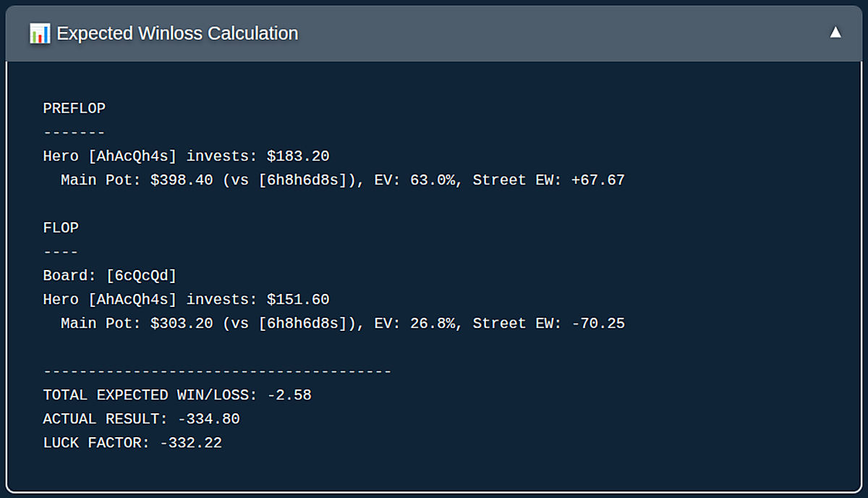This screenshot has height=498, width=868.
Task: Click 'LUCK FACTOR: -332.22' line
Action: [132, 443]
